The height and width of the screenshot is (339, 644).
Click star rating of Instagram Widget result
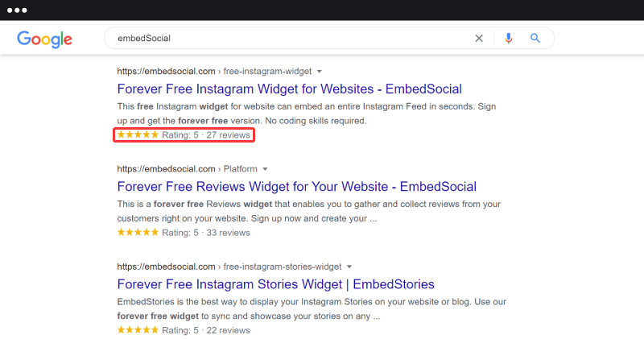tap(138, 135)
